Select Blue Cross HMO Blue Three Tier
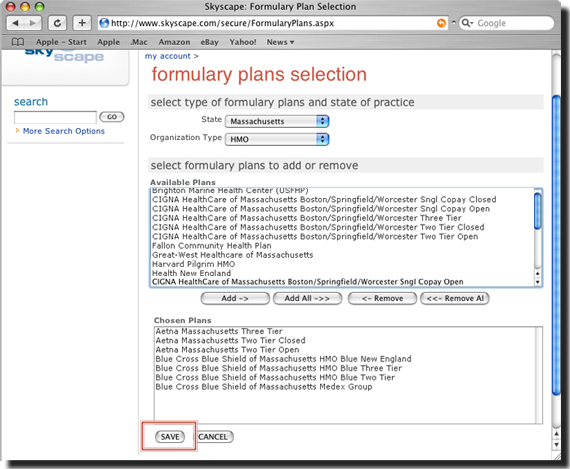 (x=279, y=368)
